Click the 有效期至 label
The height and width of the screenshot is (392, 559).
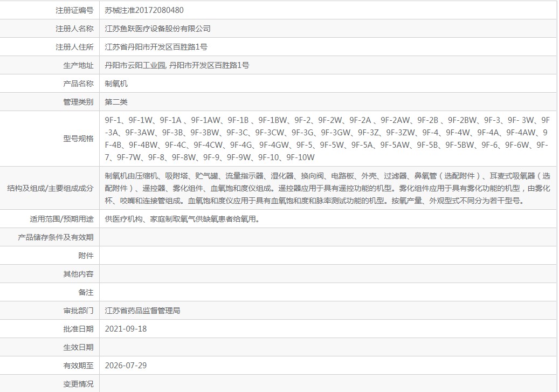pos(78,366)
